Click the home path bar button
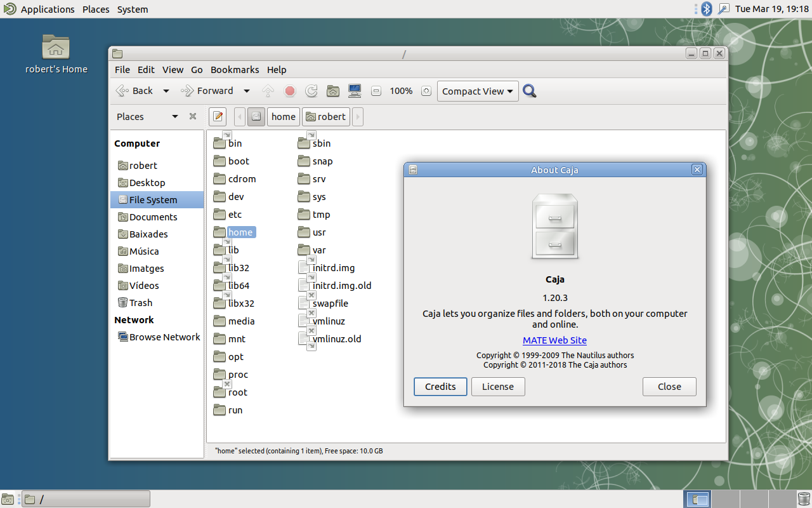 pos(284,117)
